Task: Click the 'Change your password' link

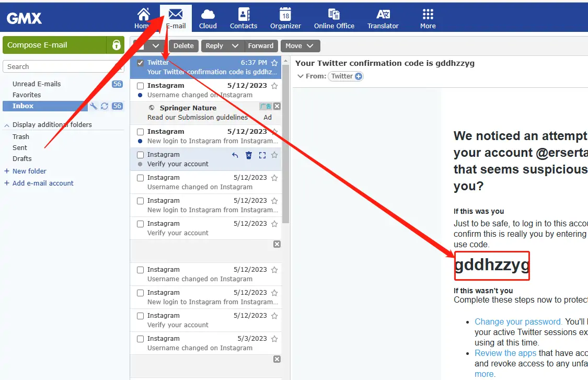Action: tap(518, 322)
